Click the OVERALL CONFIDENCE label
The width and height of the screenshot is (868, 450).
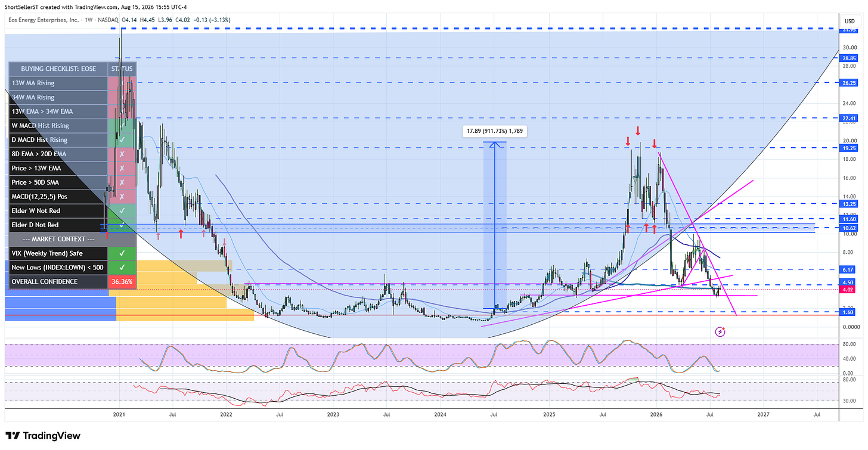click(45, 282)
